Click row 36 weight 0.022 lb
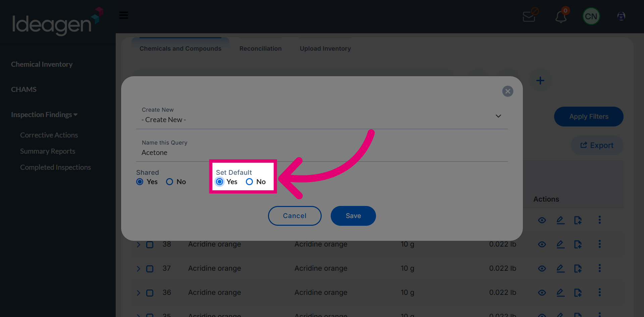This screenshot has height=317, width=644. pyautogui.click(x=502, y=293)
